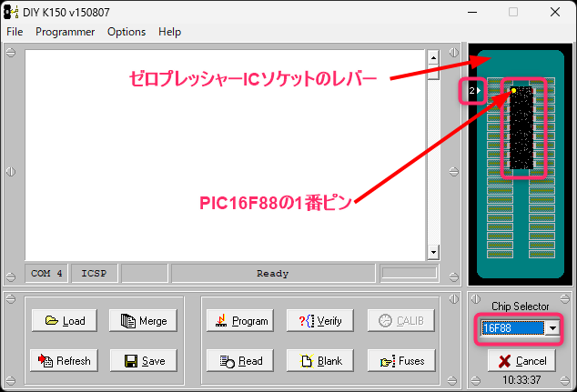This screenshot has width=577, height=392.
Task: Click the ICSP status cell
Action: point(95,273)
